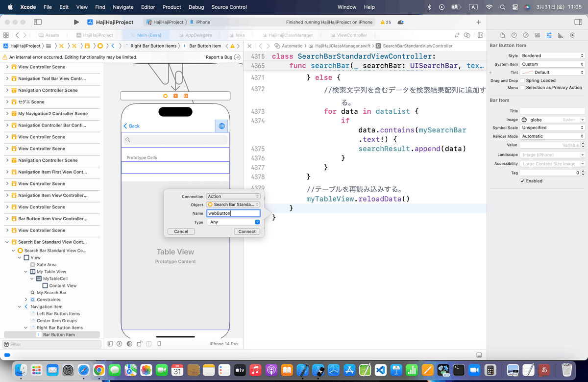The image size is (588, 382).
Task: Open the Connections inspector icon
Action: click(x=572, y=35)
